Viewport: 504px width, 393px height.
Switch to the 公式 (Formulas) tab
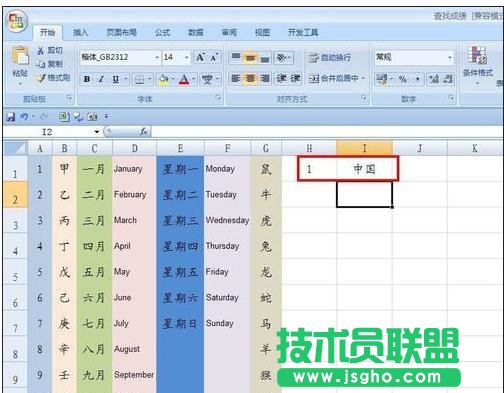pyautogui.click(x=163, y=32)
